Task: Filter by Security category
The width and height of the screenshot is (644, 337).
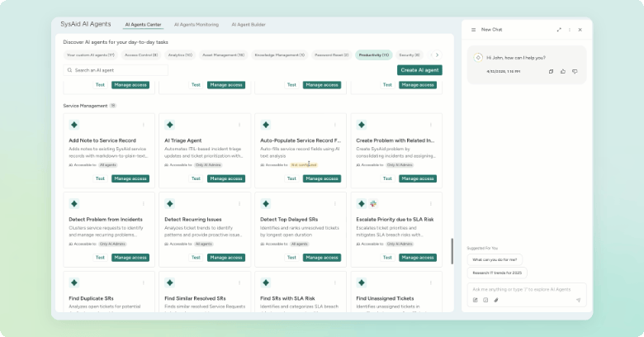Action: pos(410,55)
